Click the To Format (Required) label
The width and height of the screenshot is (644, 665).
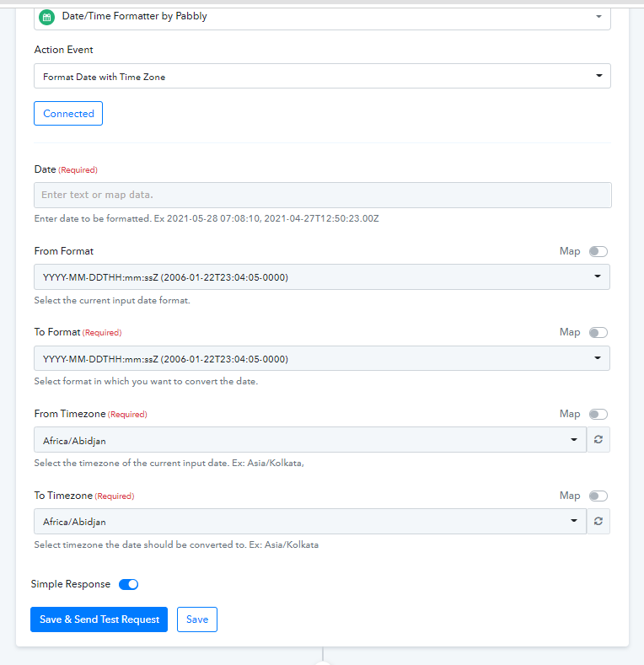[78, 332]
